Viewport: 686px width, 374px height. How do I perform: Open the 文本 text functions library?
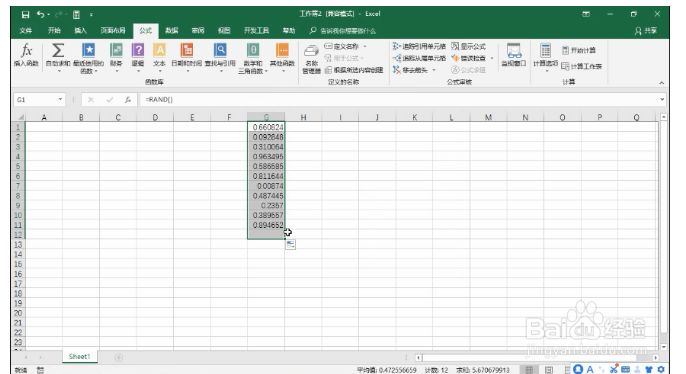click(159, 57)
